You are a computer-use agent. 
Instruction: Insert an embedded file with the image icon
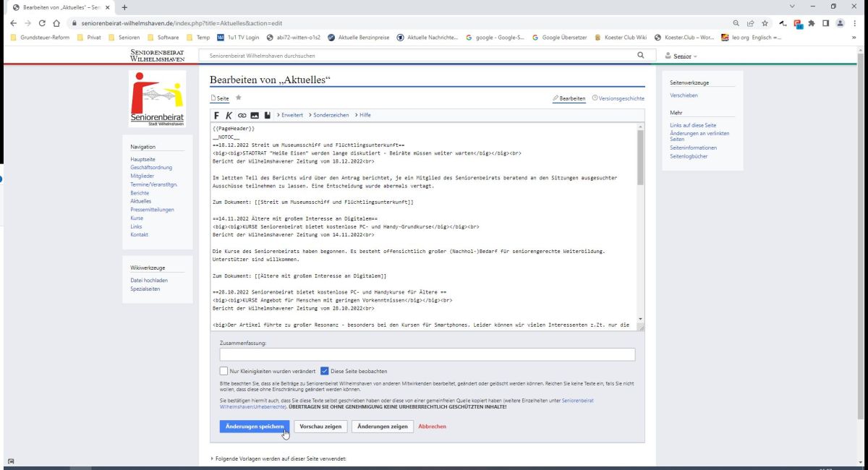255,115
